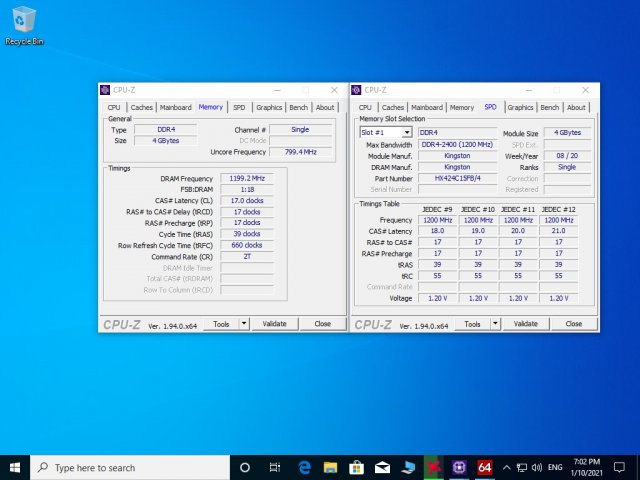Click Week/Year 08 / 20 value
The image size is (640, 480).
pyautogui.click(x=567, y=156)
